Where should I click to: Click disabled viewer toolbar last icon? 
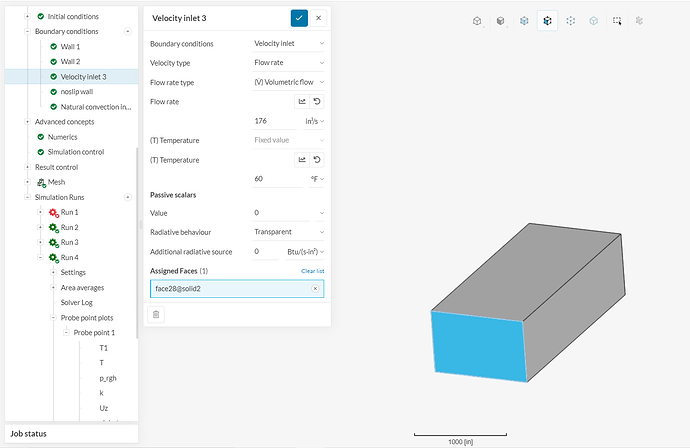(x=639, y=21)
